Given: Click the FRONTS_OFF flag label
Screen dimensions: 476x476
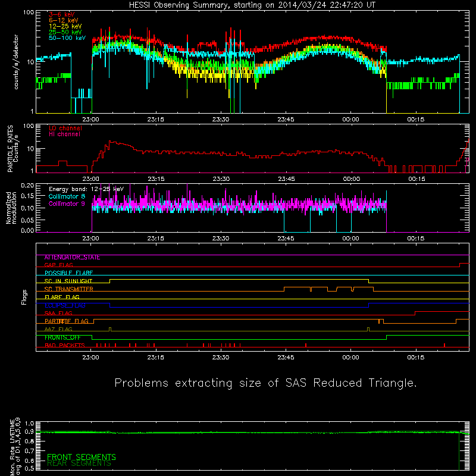Looking at the screenshot, I should point(62,337).
